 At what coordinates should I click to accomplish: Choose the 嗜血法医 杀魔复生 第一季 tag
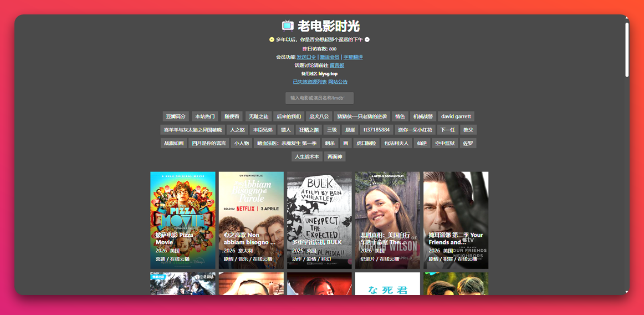tap(287, 144)
